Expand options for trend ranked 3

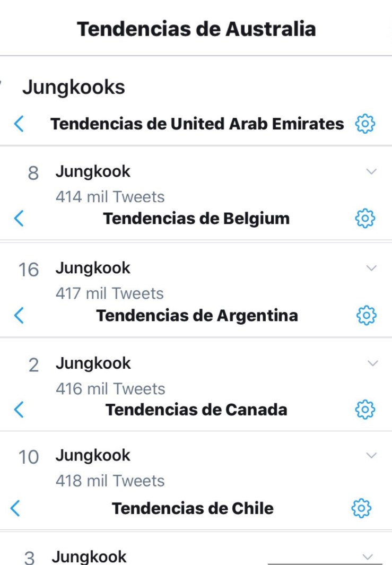(368, 557)
